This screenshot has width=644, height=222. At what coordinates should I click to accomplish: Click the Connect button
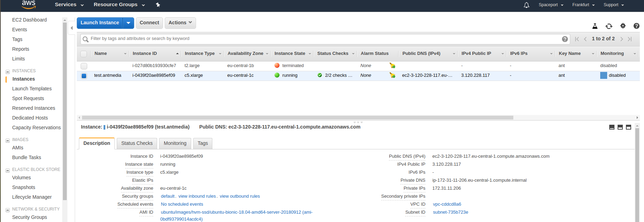pos(149,23)
